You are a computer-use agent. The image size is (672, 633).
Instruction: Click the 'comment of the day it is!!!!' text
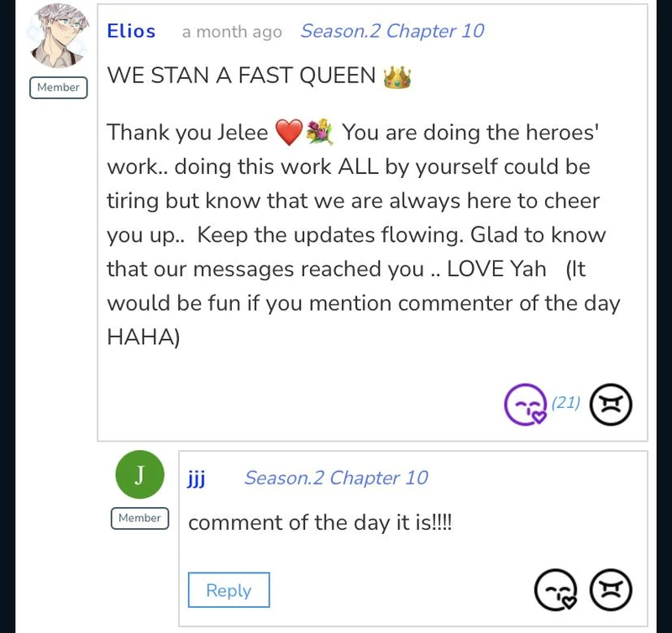320,523
